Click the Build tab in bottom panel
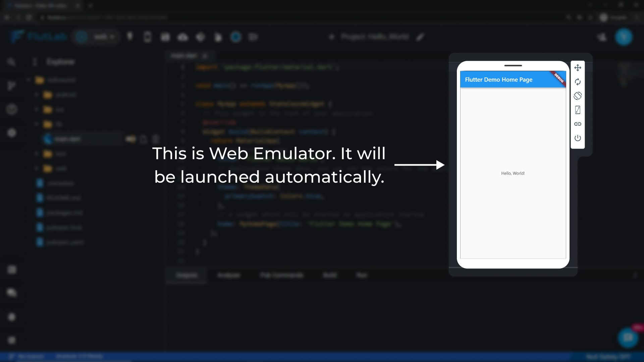This screenshot has width=644, height=362. pos(330,275)
